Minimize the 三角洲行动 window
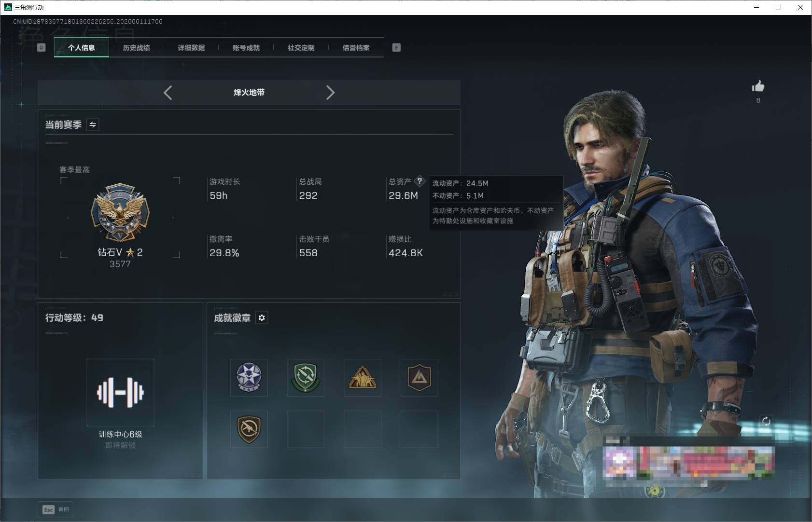Screen dimensions: 812x522 756,7
